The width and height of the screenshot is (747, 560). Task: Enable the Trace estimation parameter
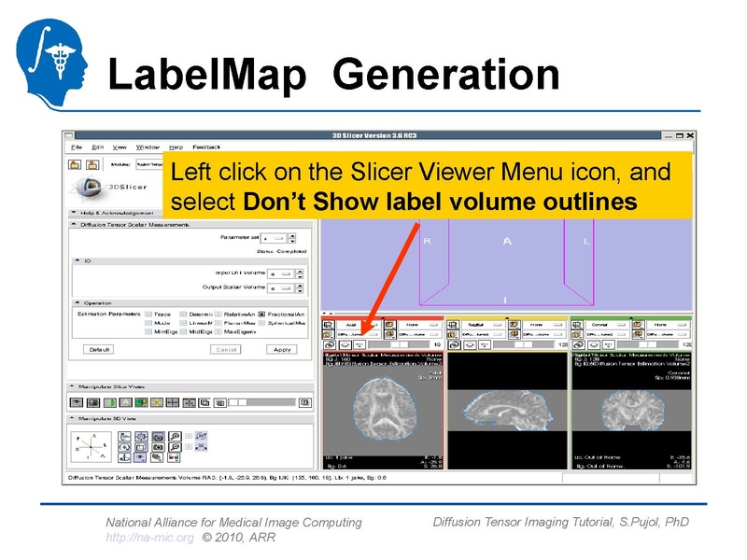coord(149,313)
